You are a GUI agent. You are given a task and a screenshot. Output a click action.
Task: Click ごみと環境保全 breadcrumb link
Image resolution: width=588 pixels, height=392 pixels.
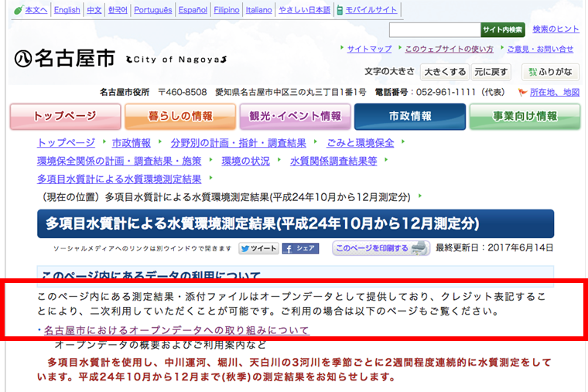coord(358,143)
